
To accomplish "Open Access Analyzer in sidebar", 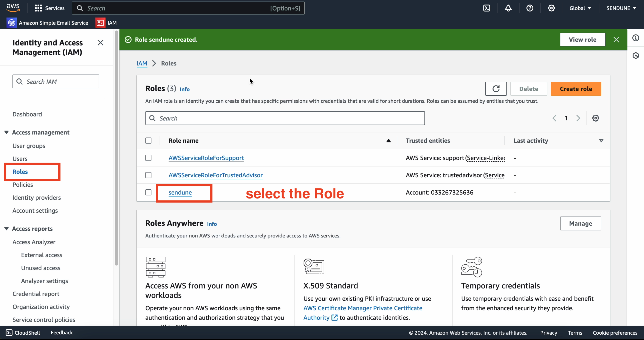I will (34, 242).
